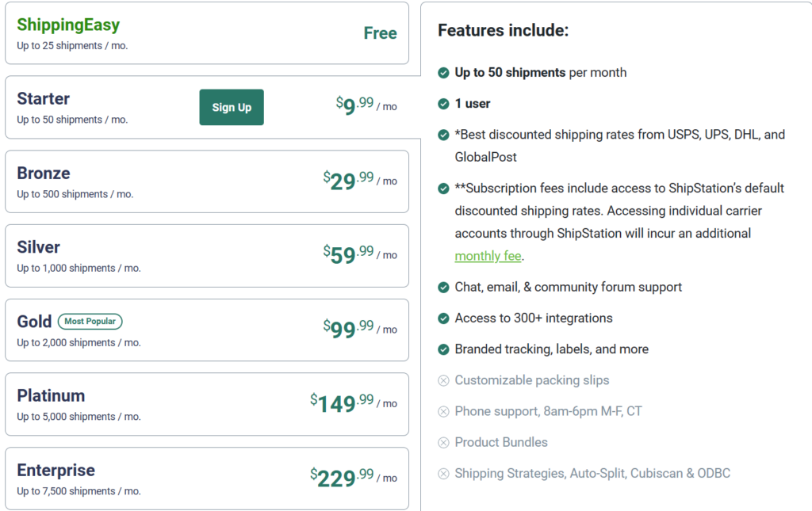
Task: Click the X icon beside Customizable packing slips
Action: 443,380
